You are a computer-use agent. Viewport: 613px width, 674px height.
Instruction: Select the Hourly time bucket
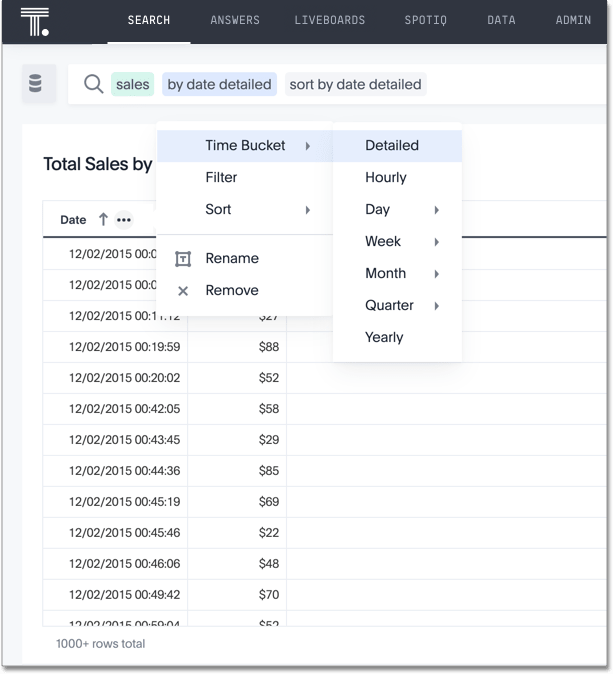coord(386,178)
